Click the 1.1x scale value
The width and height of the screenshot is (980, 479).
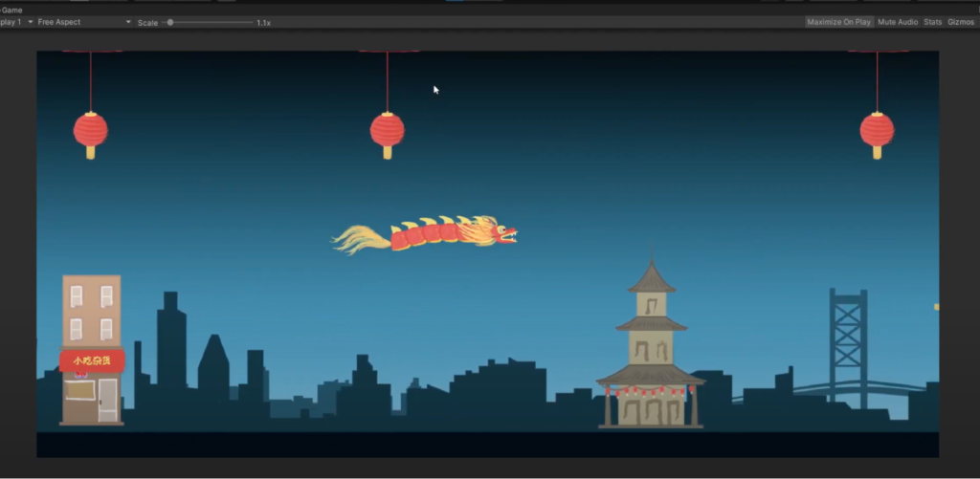point(263,23)
